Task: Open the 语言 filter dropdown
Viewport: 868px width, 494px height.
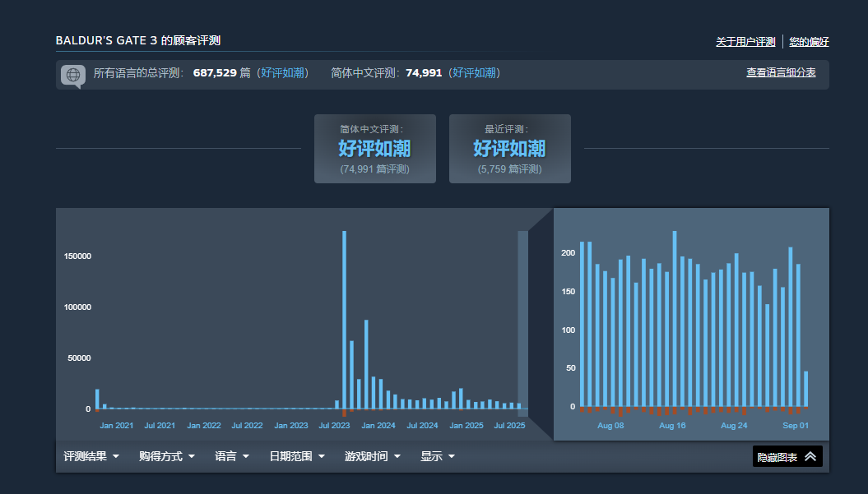Action: point(232,456)
